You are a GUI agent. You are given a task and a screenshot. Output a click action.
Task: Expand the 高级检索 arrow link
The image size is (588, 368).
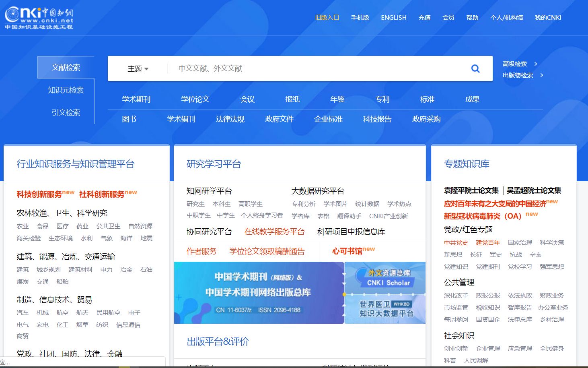click(520, 64)
